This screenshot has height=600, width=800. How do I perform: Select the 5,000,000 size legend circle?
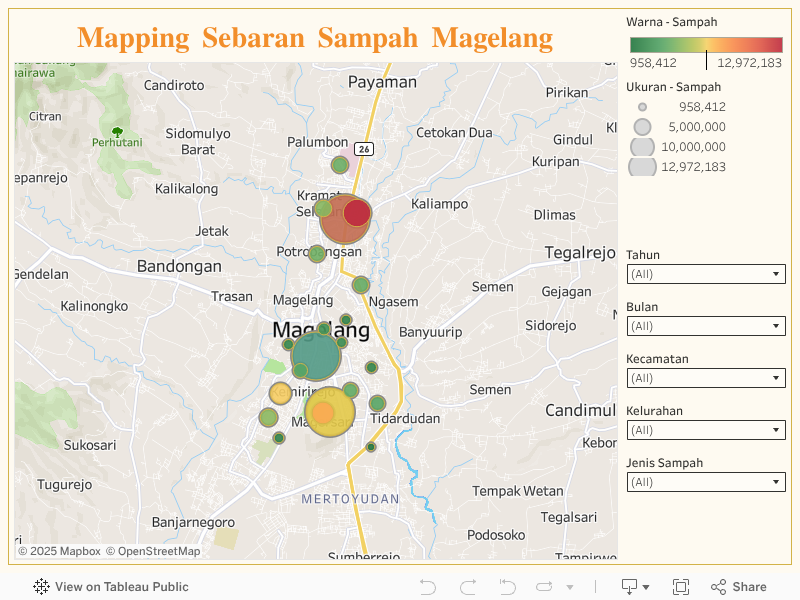(642, 127)
